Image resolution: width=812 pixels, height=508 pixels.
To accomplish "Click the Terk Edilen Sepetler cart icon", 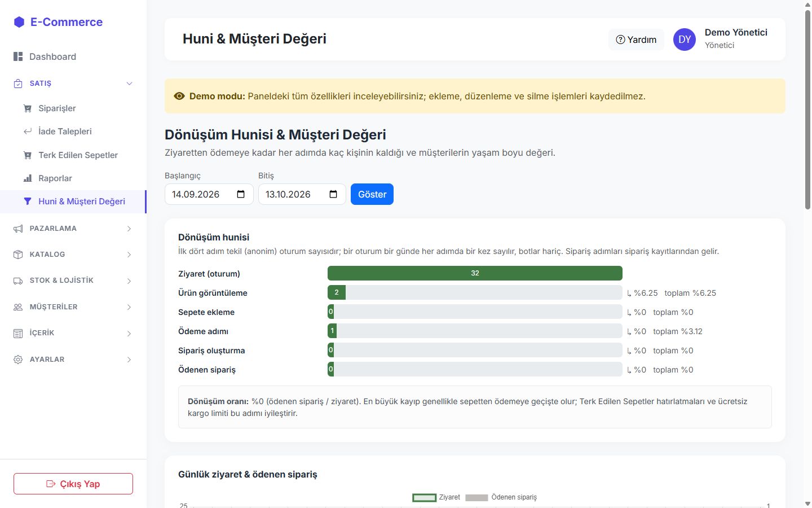I will tap(28, 155).
